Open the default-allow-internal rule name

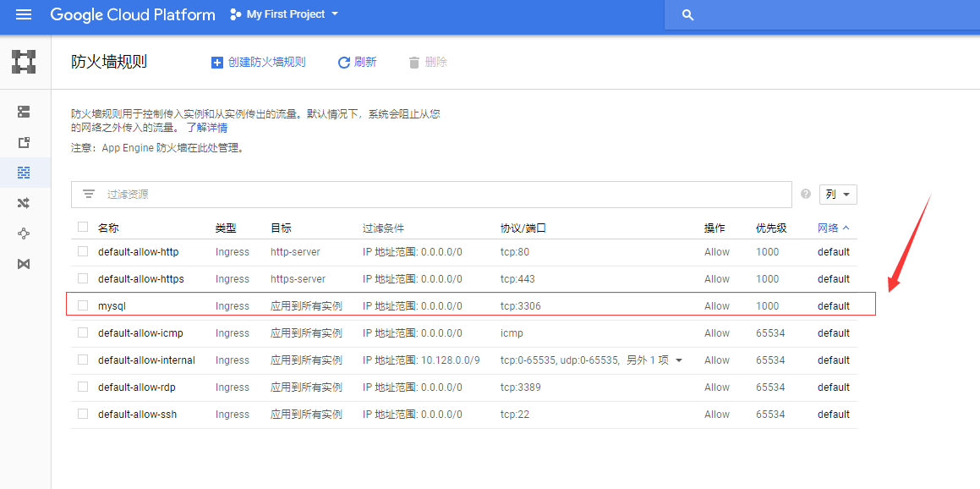tap(146, 360)
